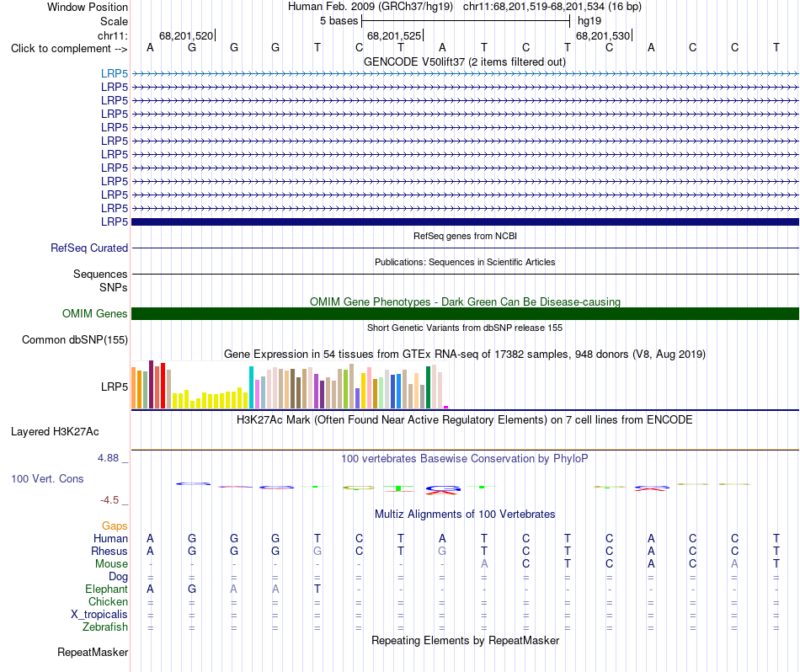800x672 pixels.
Task: Click 'Multiz Alignments of 100 Vertebrates' title
Action: (465, 515)
